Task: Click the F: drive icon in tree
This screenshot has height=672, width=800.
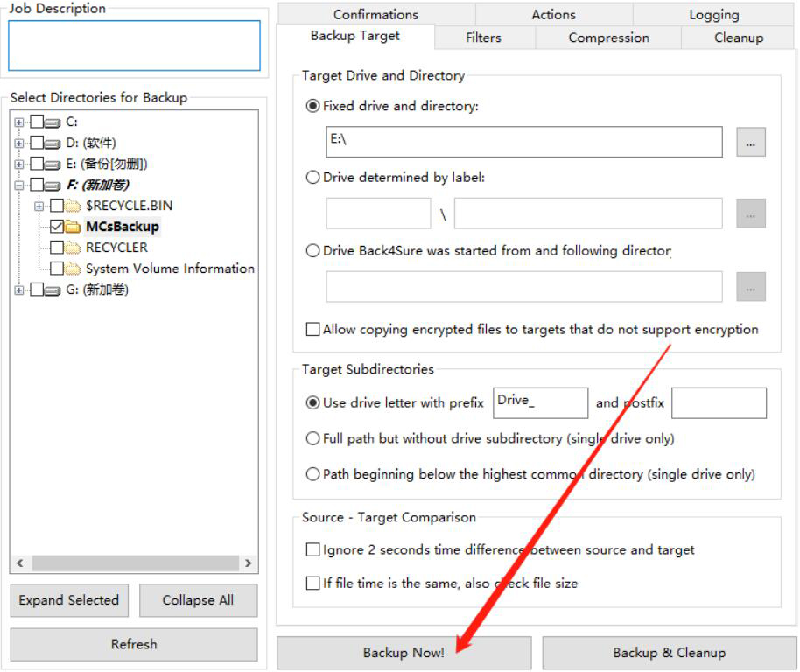Action: [52, 185]
